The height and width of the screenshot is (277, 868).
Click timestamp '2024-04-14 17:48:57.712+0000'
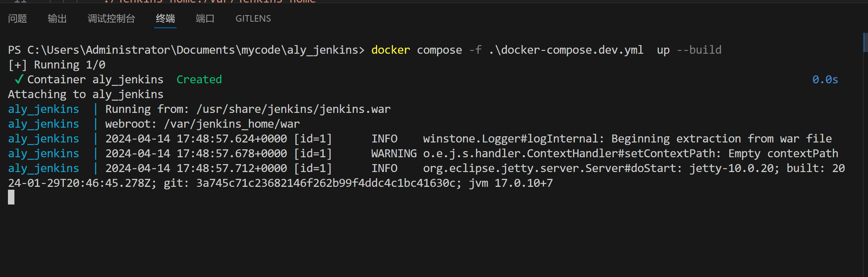click(x=196, y=168)
